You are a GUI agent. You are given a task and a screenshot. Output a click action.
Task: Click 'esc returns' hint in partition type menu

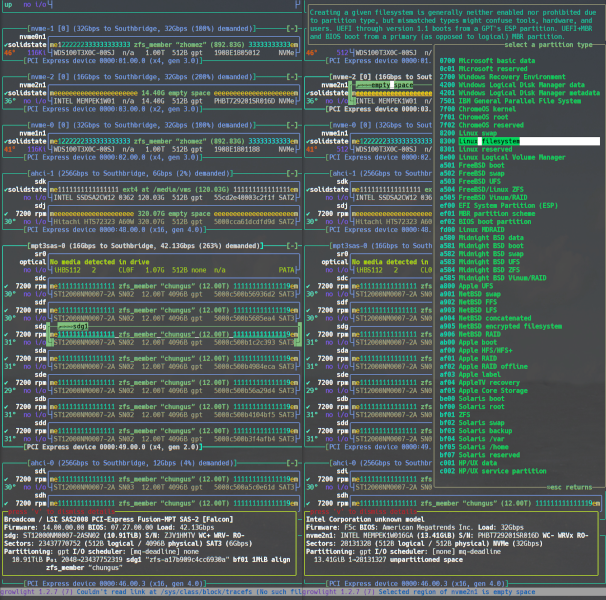click(x=569, y=488)
